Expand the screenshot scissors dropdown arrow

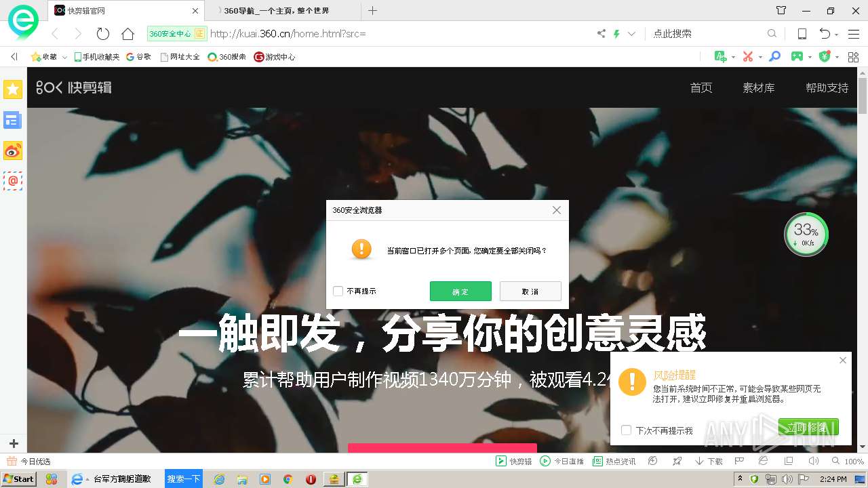[x=760, y=58]
